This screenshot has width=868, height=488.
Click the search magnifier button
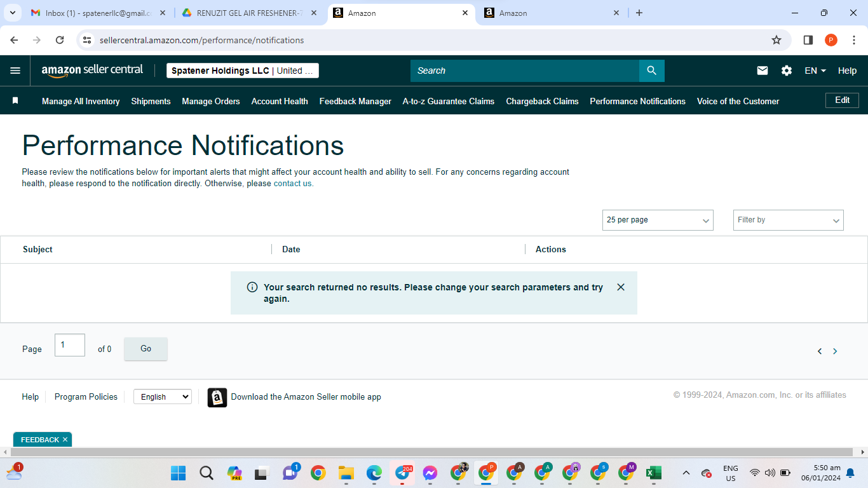tap(651, 71)
